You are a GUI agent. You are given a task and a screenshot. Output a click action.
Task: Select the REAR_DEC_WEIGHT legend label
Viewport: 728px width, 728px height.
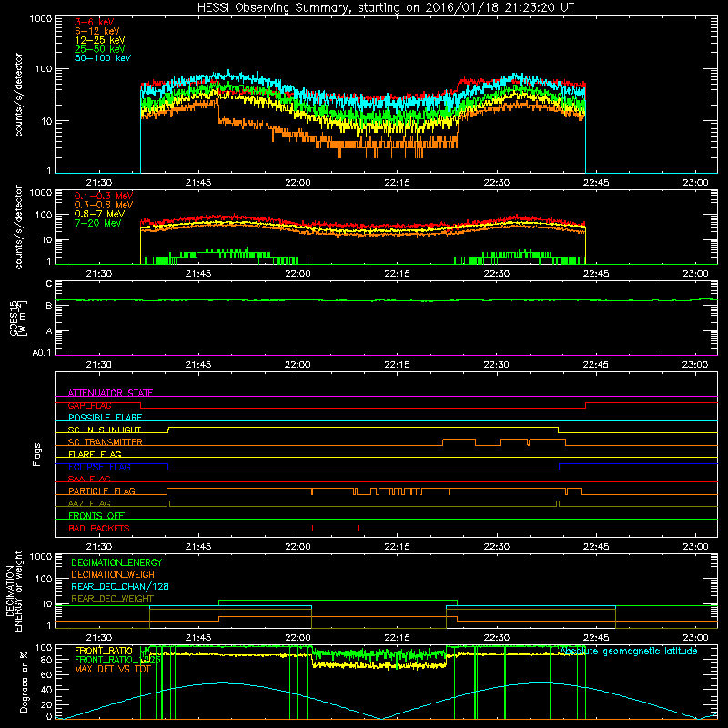pyautogui.click(x=112, y=599)
